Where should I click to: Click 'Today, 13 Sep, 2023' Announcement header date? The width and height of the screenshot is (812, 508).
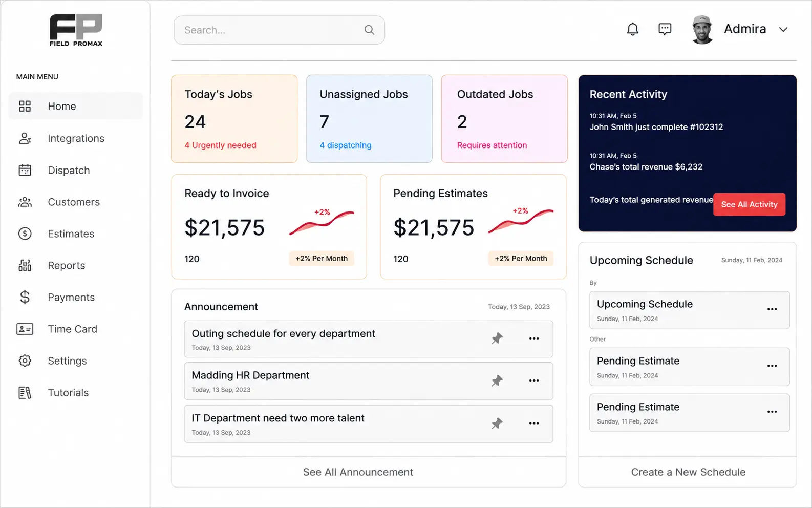coord(519,307)
